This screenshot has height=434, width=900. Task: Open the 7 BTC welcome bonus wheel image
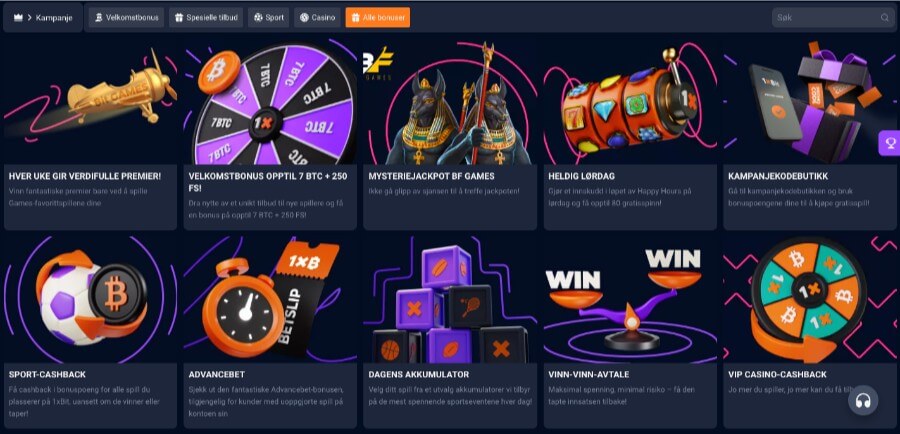[x=270, y=102]
